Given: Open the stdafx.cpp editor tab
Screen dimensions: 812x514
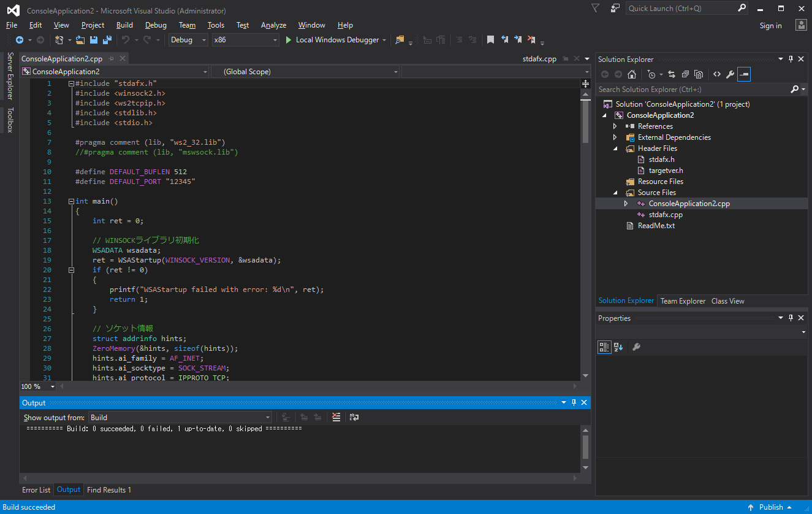Looking at the screenshot, I should (539, 59).
